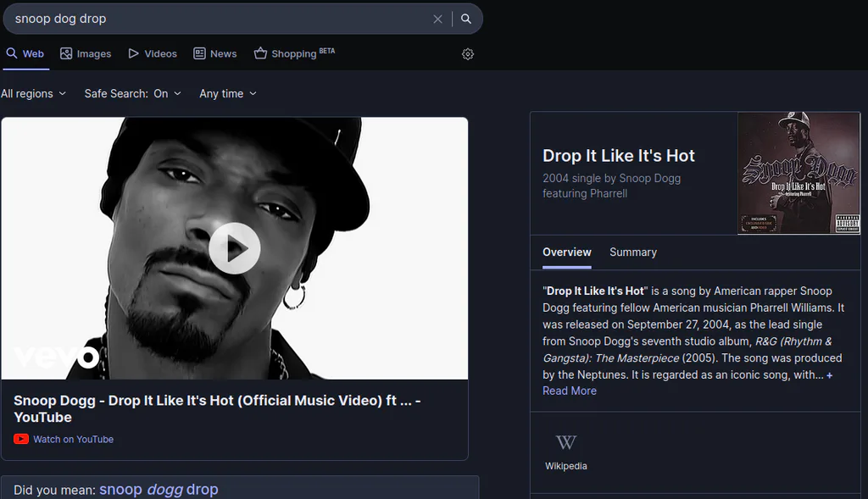
Task: Click the magnifying glass search button
Action: point(466,19)
